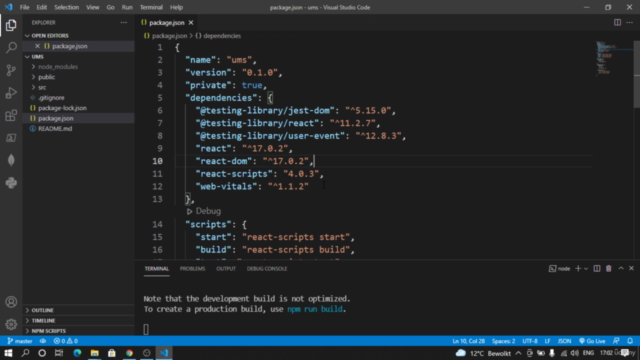640x360 pixels.
Task: Open README.md file
Action: [55, 129]
